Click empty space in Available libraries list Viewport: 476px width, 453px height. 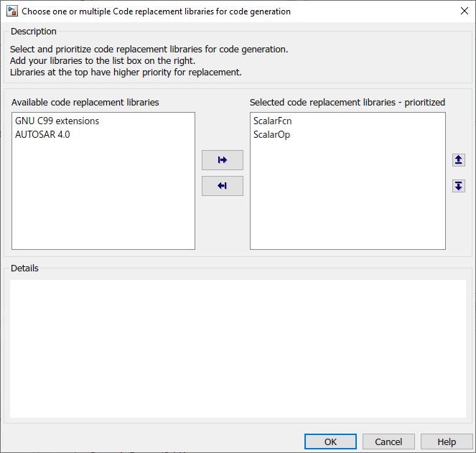coord(103,201)
